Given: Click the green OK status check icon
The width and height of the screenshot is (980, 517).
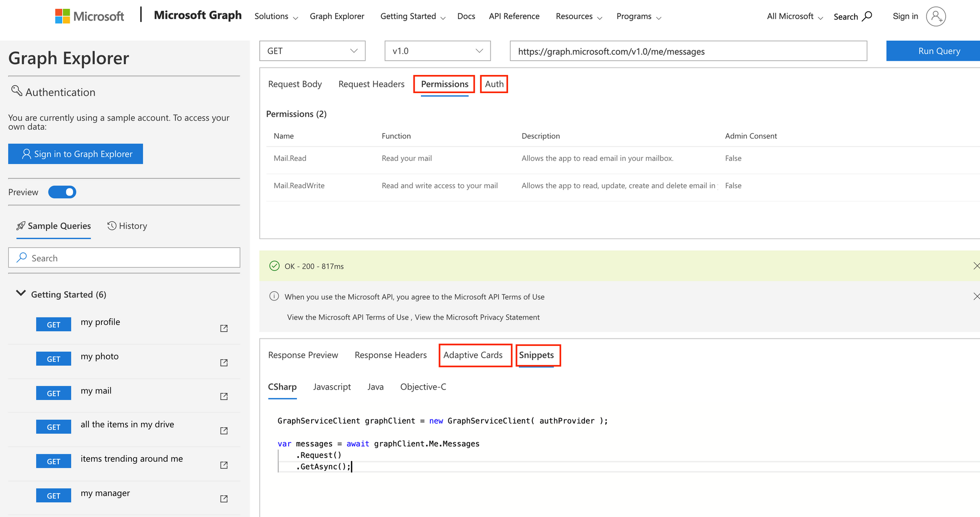Looking at the screenshot, I should (x=274, y=266).
